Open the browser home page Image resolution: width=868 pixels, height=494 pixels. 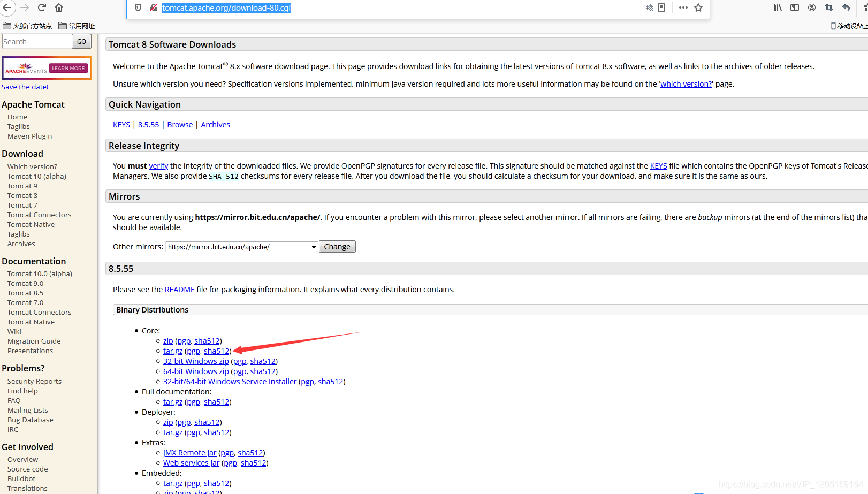coord(59,7)
